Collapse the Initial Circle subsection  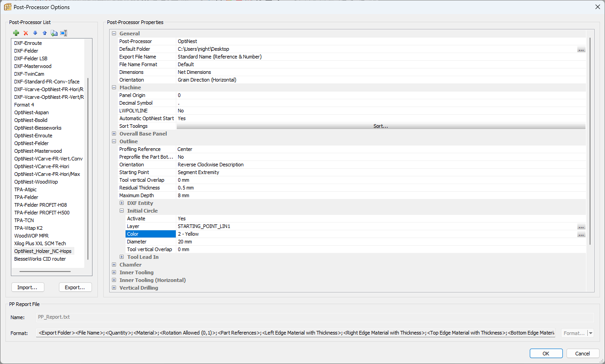coord(122,211)
